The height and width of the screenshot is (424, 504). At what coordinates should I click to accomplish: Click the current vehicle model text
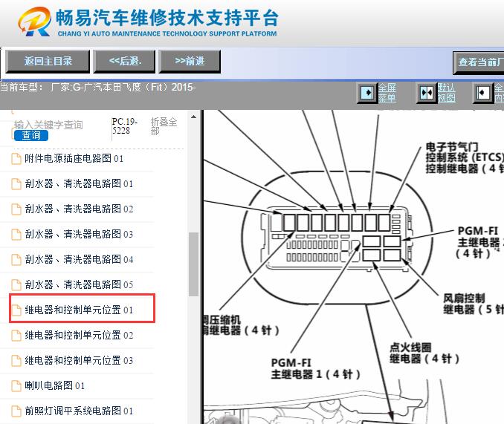point(97,87)
